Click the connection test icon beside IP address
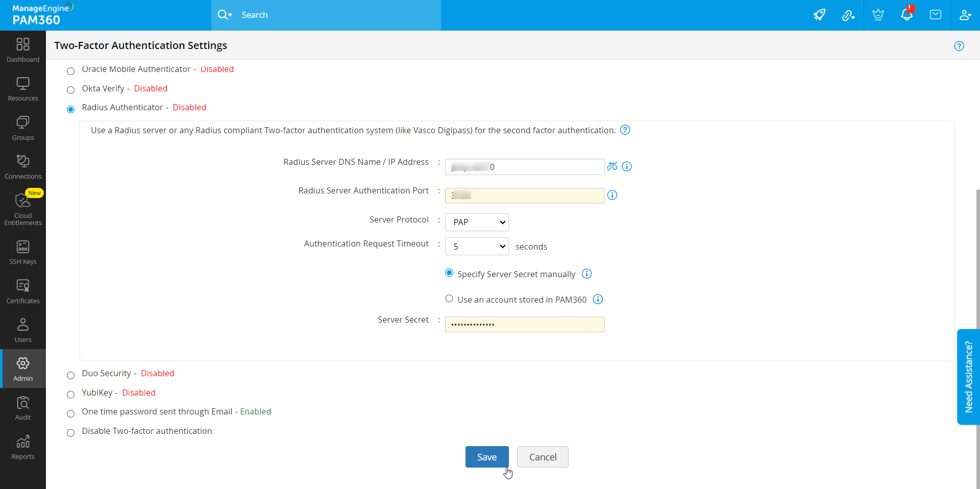The height and width of the screenshot is (489, 980). pos(612,166)
